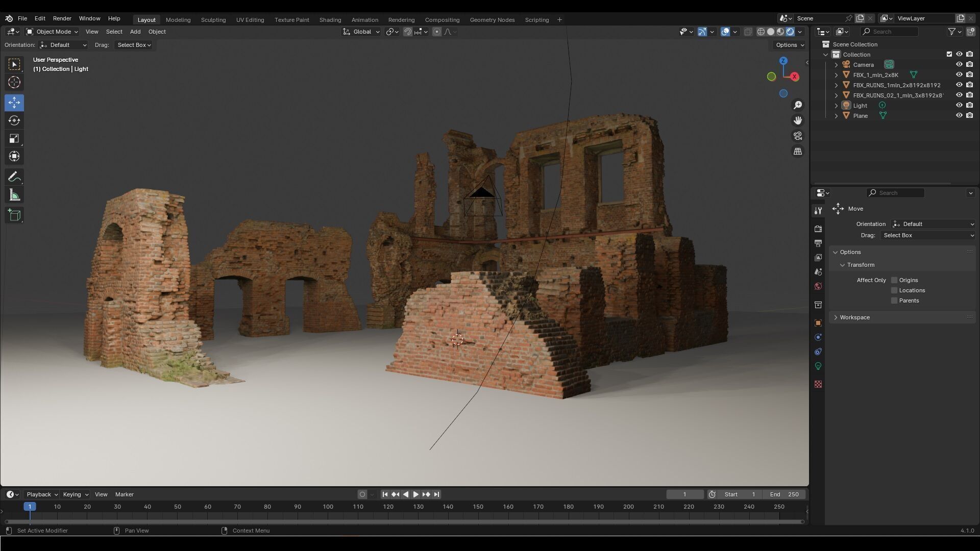Toggle viewport overlays display

(x=725, y=32)
